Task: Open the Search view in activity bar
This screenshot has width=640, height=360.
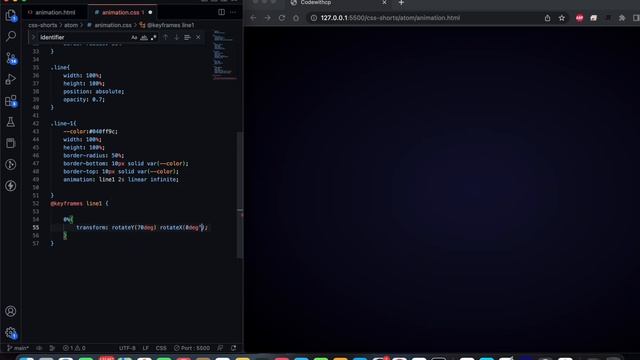Action: point(11,36)
